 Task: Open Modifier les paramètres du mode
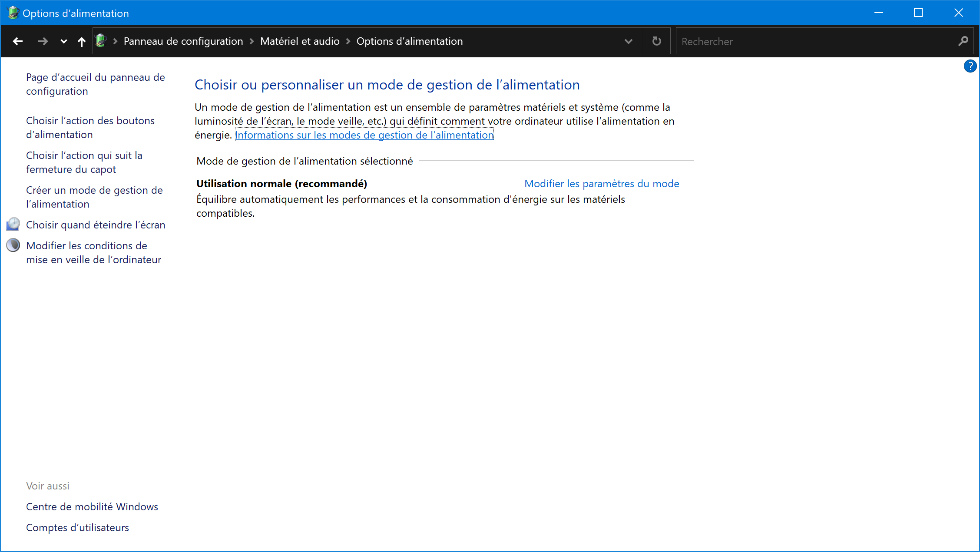click(602, 184)
